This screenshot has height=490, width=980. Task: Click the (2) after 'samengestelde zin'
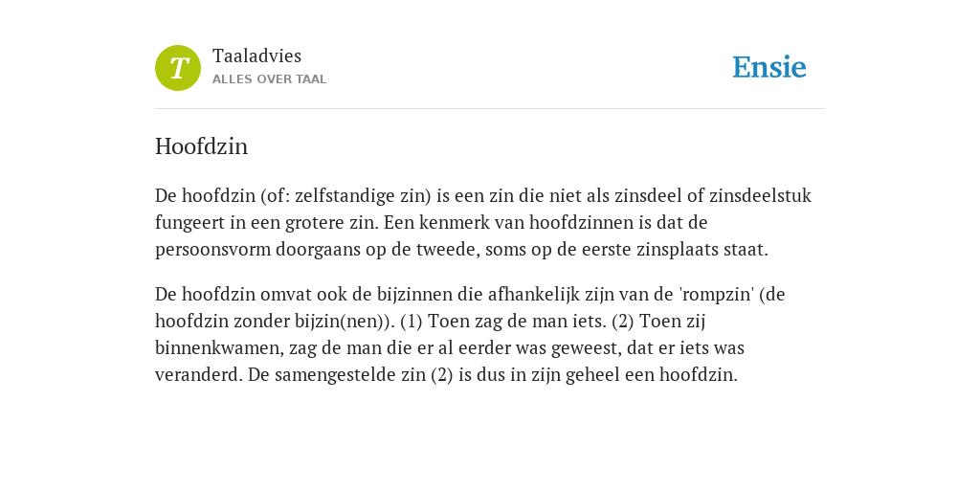tap(442, 375)
